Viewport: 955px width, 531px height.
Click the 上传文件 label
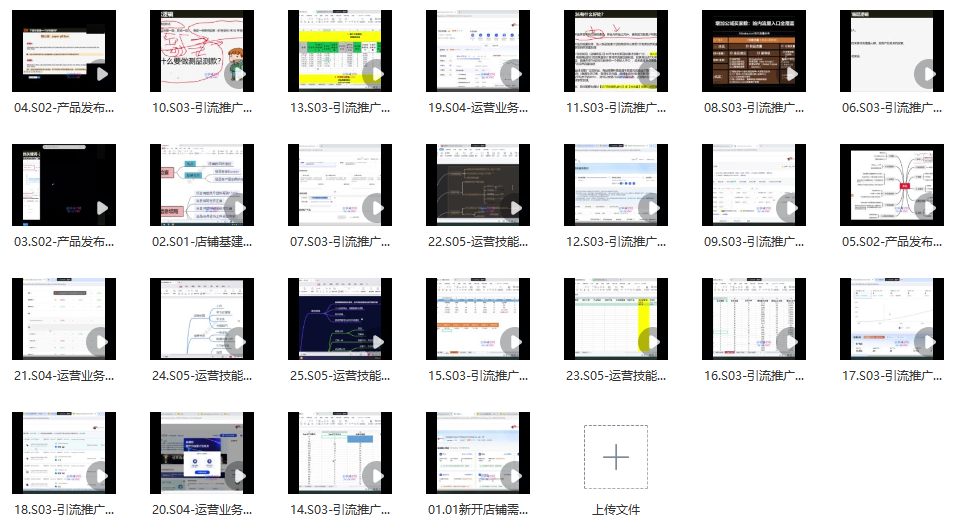click(616, 510)
